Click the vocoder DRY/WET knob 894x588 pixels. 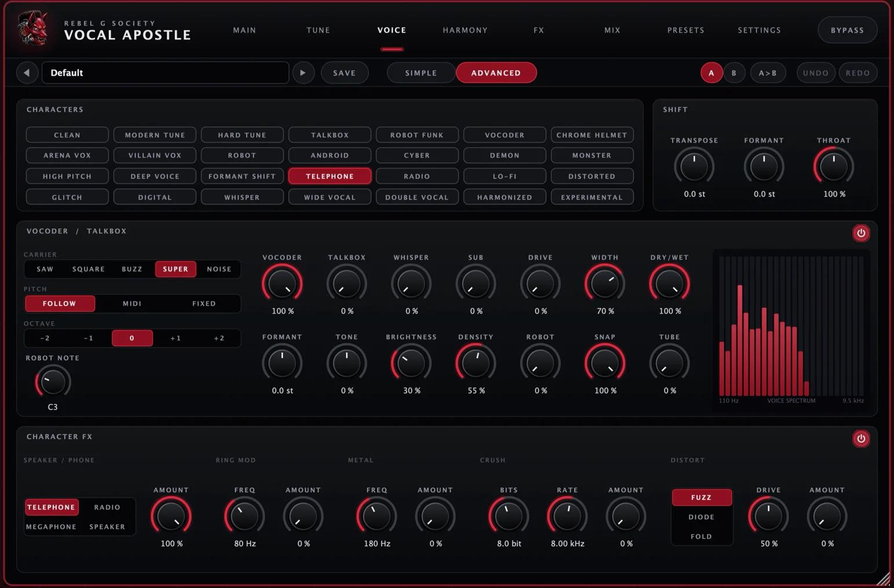pyautogui.click(x=669, y=284)
